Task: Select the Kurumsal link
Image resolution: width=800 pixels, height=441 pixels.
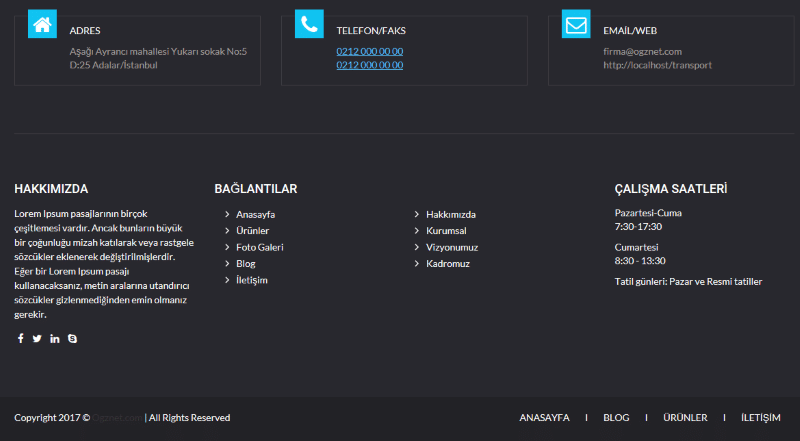Action: pyautogui.click(x=446, y=231)
